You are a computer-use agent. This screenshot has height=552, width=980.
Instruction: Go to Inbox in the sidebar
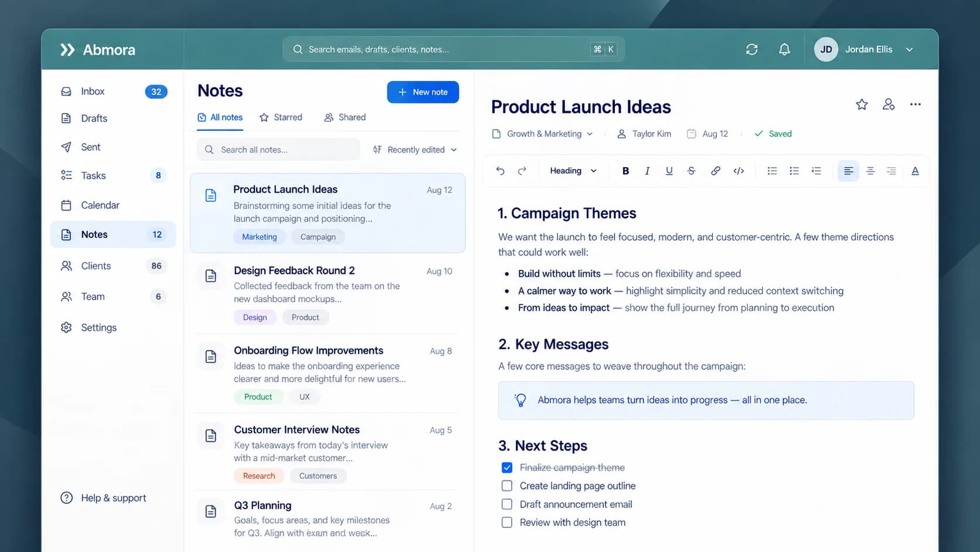(113, 92)
